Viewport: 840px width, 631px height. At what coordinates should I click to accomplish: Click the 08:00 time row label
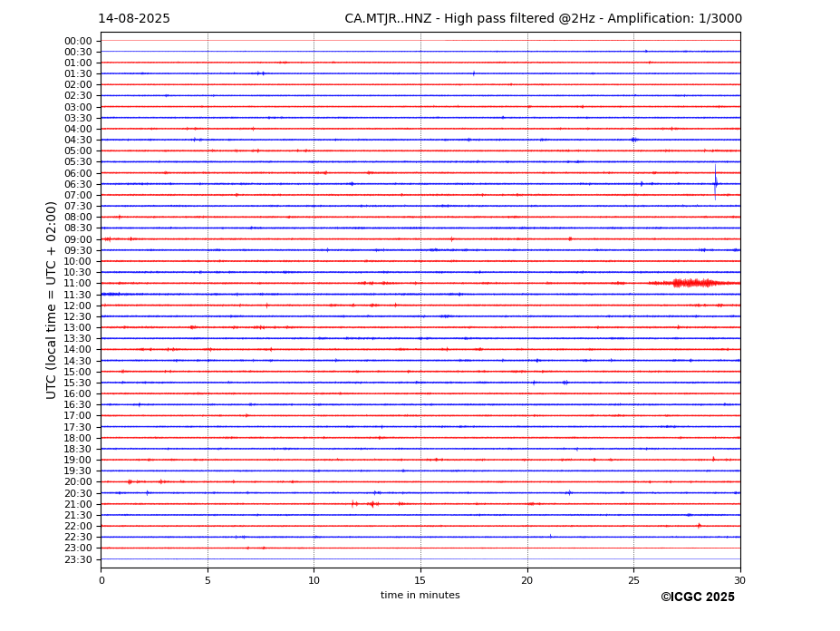click(78, 217)
